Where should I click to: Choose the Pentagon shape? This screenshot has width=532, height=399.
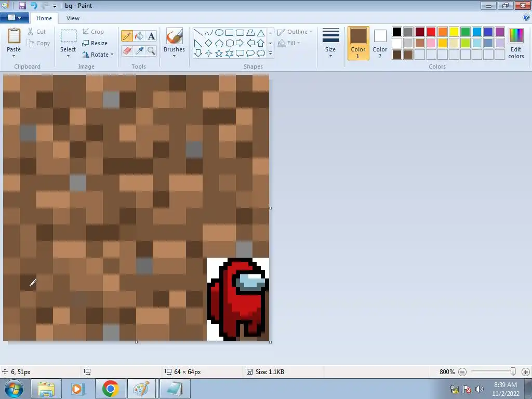pos(219,43)
